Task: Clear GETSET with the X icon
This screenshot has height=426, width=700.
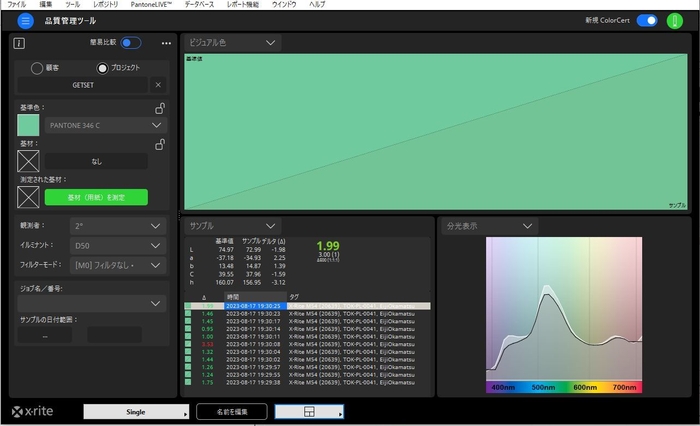Action: 157,85
